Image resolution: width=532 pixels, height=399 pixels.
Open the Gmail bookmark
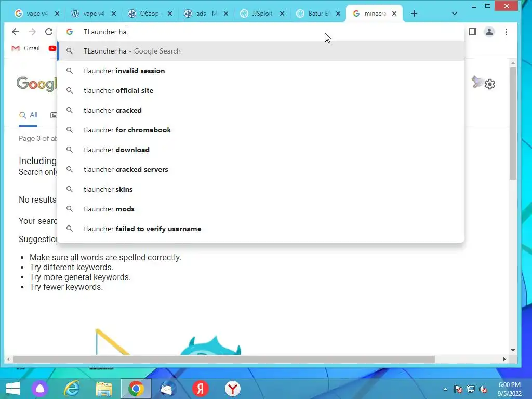[26, 48]
